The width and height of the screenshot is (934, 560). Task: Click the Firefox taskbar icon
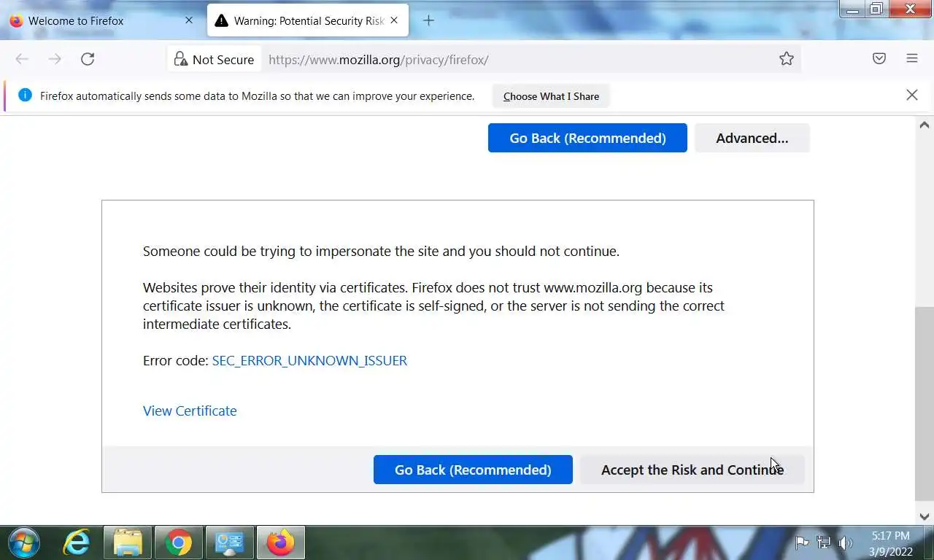pos(280,543)
